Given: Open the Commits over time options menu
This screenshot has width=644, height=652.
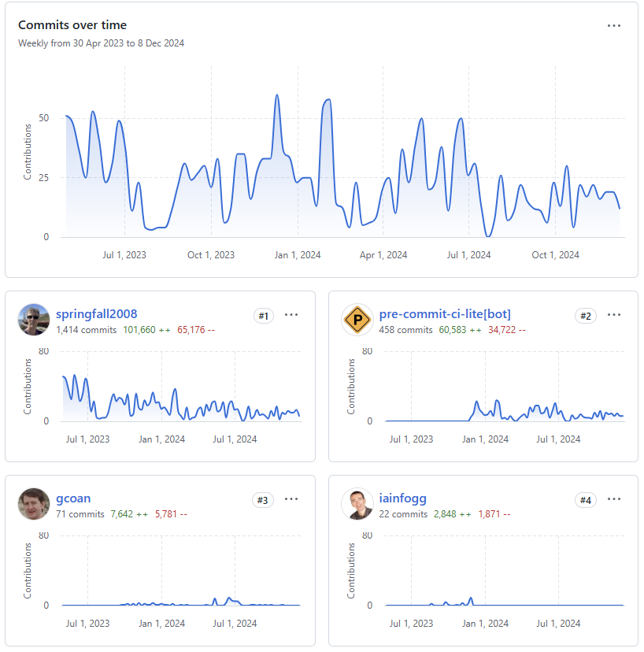Looking at the screenshot, I should 613,26.
